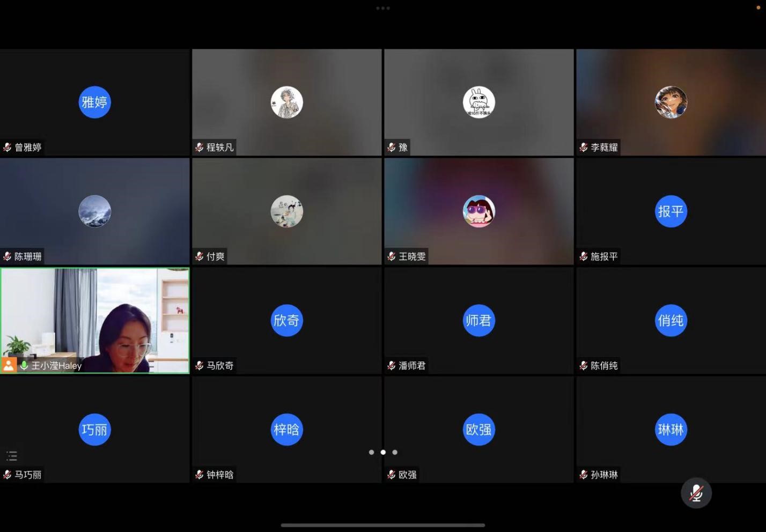Open 王晓雯's cartoon sunglasses avatar

[x=478, y=211]
